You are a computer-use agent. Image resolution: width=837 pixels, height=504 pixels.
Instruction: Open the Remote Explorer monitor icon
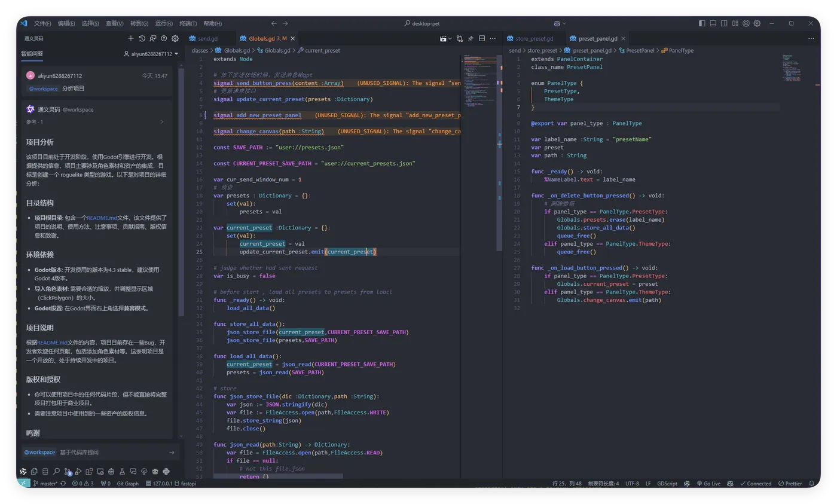[100, 472]
